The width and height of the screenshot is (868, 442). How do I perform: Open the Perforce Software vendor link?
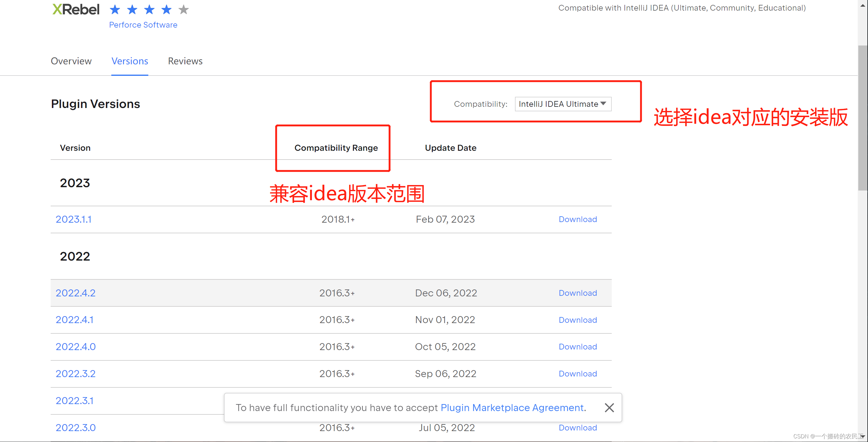[143, 25]
